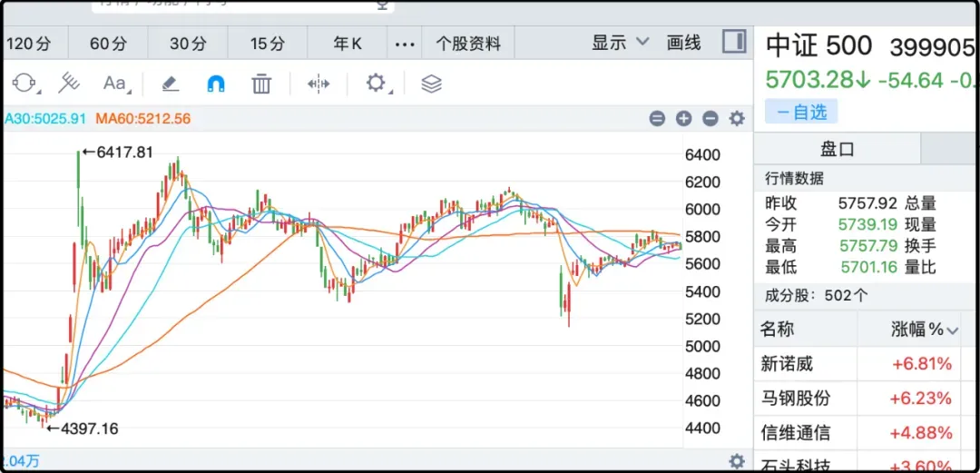Select the shape drawing tool

[x=22, y=84]
